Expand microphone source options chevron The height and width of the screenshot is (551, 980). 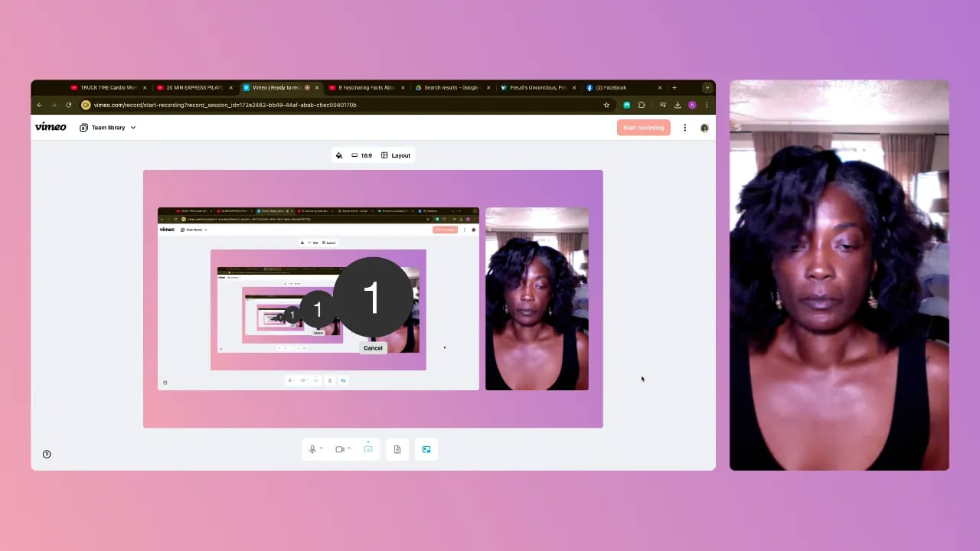click(x=322, y=448)
